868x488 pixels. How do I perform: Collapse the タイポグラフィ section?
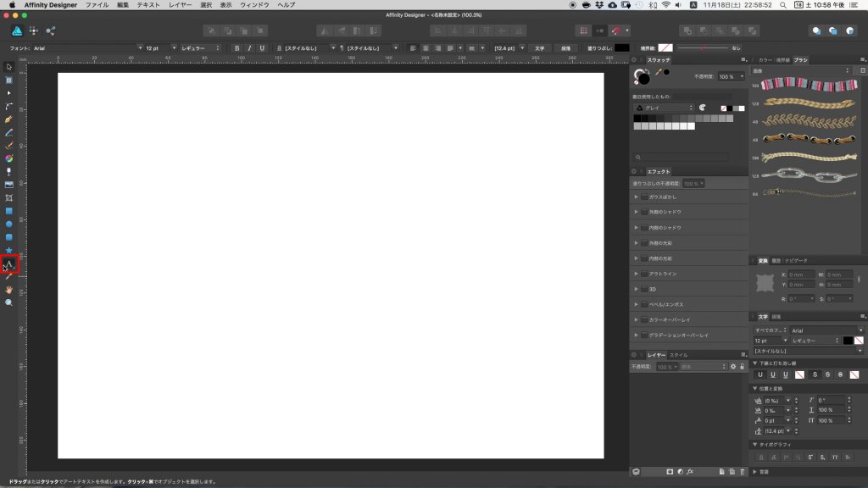click(755, 444)
